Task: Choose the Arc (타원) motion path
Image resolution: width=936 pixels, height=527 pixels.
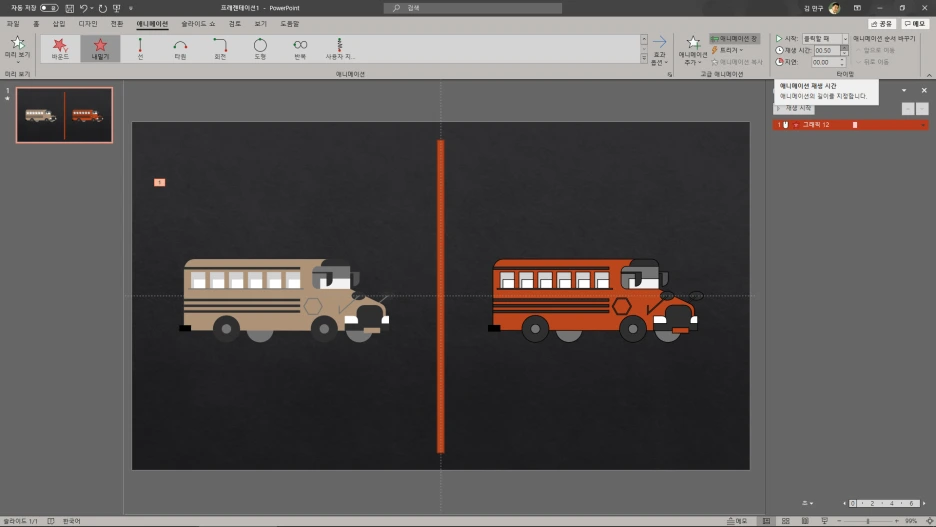Action: pos(180,48)
